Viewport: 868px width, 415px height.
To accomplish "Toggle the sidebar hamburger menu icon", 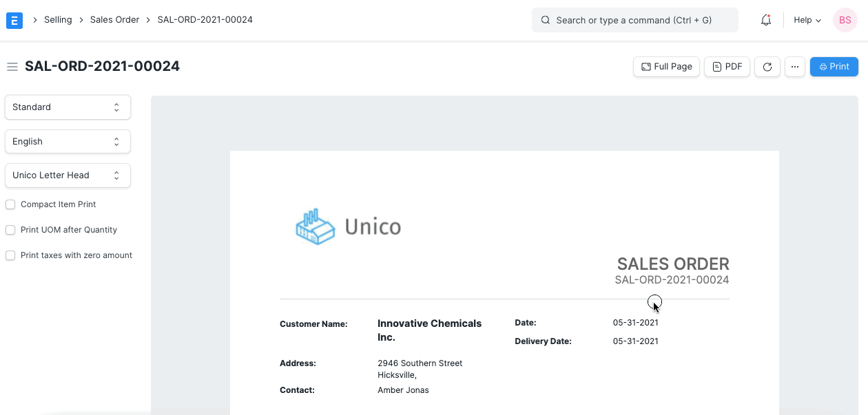I will [12, 67].
